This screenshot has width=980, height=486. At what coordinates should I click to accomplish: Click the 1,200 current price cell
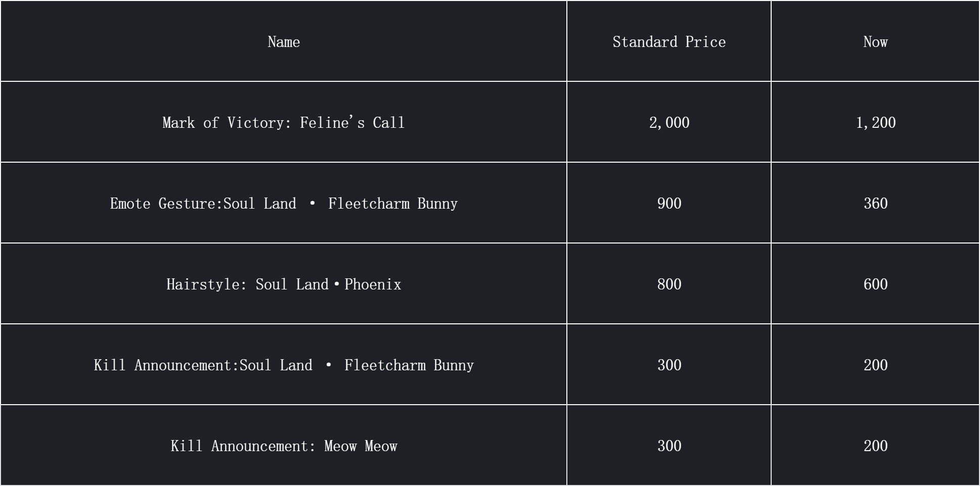pyautogui.click(x=875, y=123)
